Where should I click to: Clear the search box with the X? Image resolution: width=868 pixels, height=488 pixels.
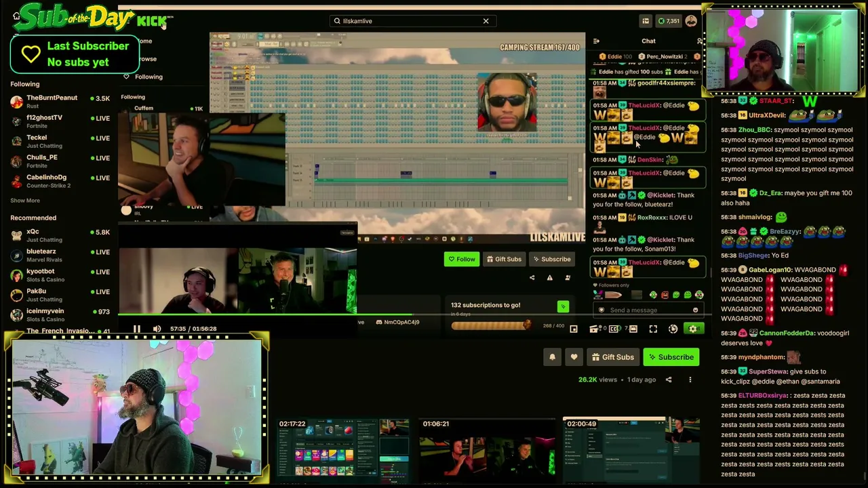[486, 21]
